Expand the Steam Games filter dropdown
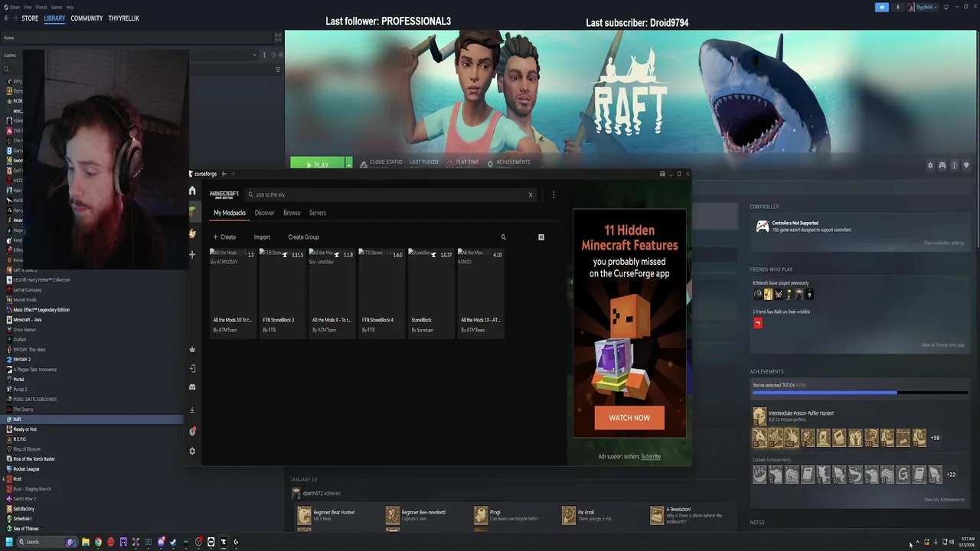This screenshot has height=551, width=980. [x=254, y=55]
